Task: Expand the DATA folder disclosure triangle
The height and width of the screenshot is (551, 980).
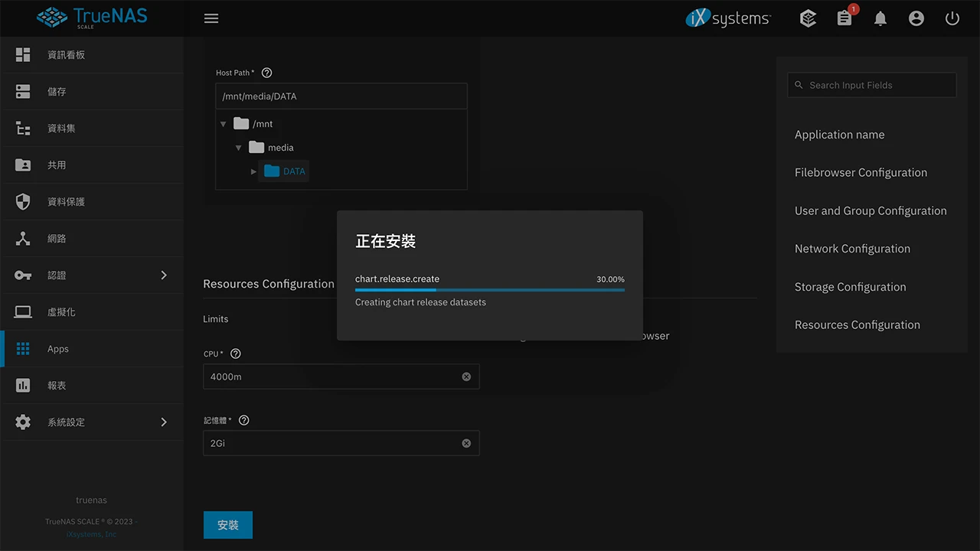Action: point(253,171)
